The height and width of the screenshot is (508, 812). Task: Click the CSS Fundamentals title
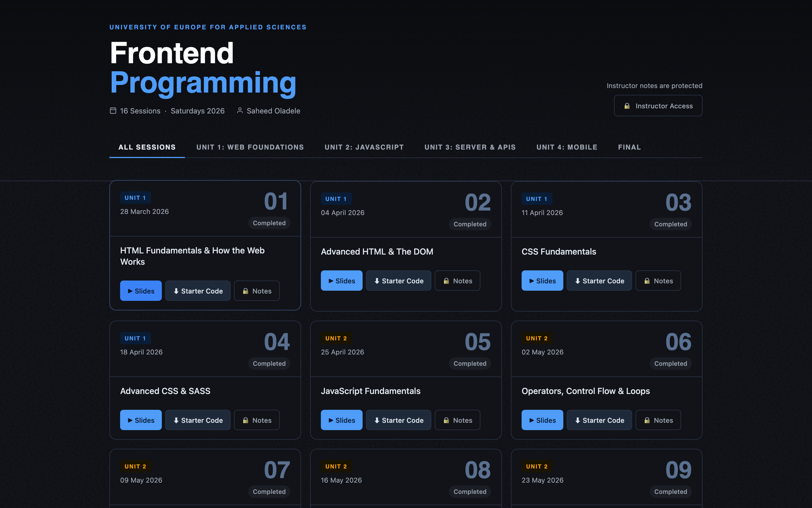tap(559, 252)
